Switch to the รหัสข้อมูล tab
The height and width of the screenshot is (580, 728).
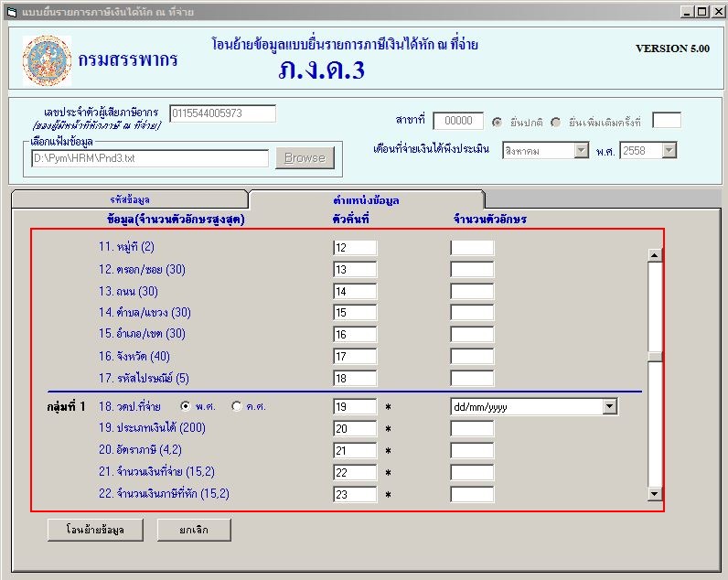tap(129, 199)
